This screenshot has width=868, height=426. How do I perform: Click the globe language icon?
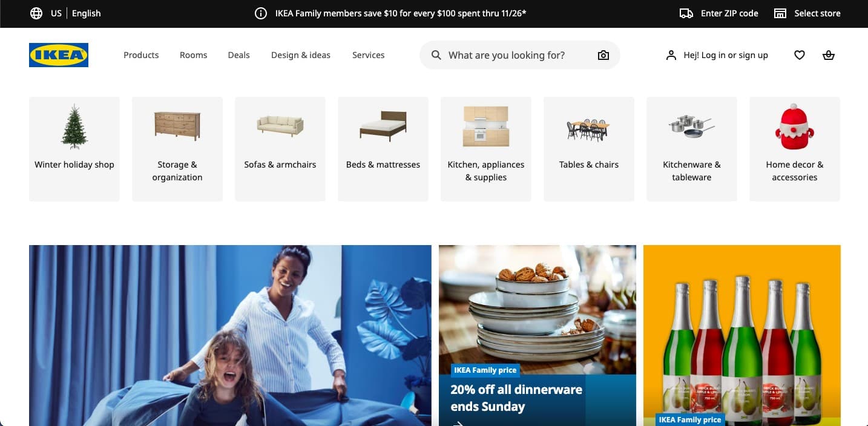(36, 13)
